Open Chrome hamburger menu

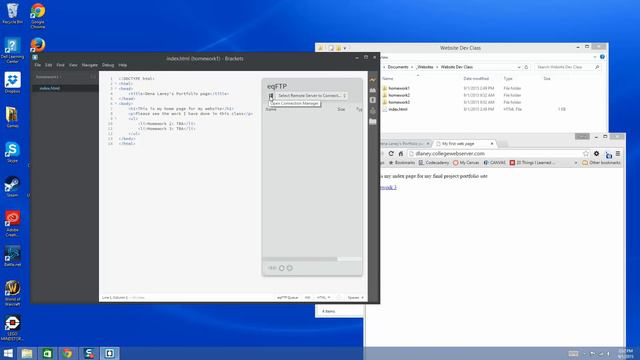point(618,153)
